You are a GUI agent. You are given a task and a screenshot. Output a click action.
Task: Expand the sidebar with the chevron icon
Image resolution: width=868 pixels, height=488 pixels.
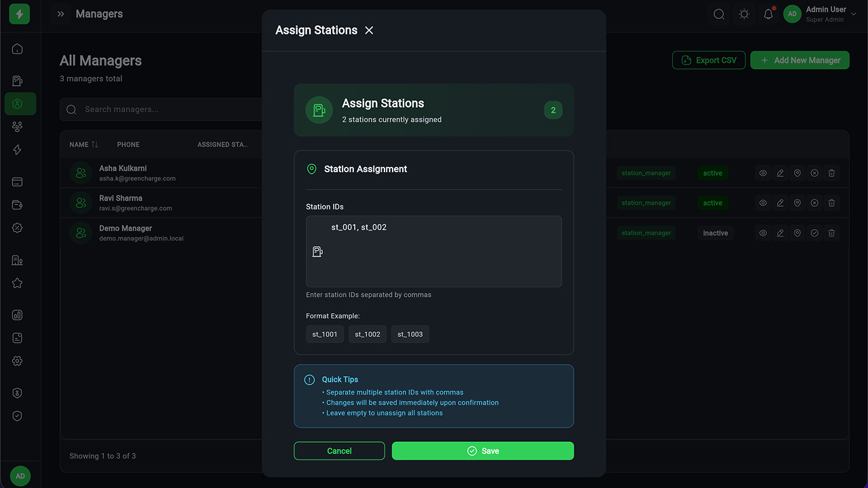(61, 14)
